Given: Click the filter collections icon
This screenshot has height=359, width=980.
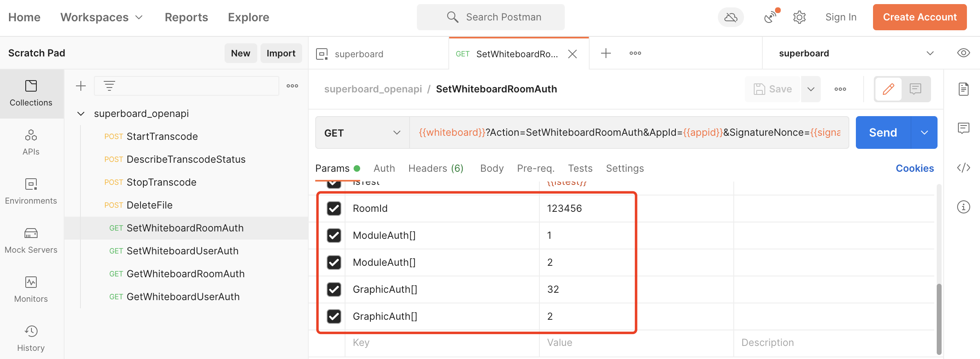Looking at the screenshot, I should [x=109, y=86].
